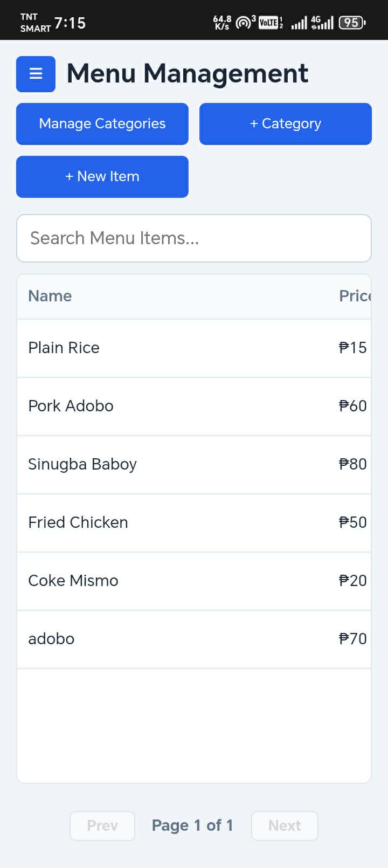Tap the clock in status bar
The height and width of the screenshot is (868, 388).
tap(70, 23)
